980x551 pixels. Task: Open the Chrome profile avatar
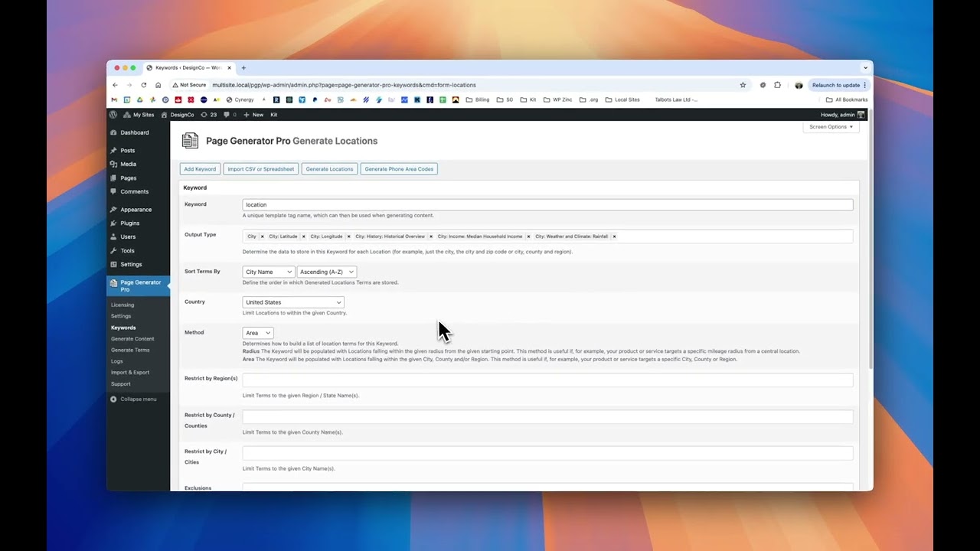[x=799, y=85]
